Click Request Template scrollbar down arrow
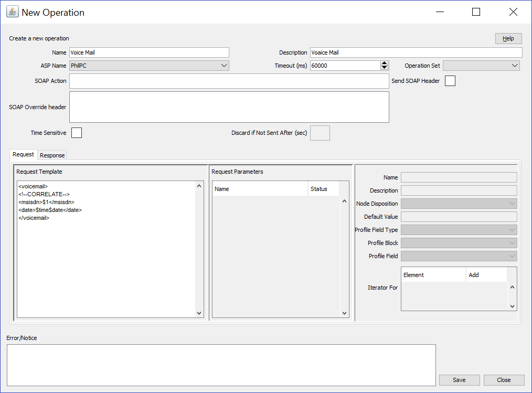Screen dimensions: 532x393 coord(199,313)
